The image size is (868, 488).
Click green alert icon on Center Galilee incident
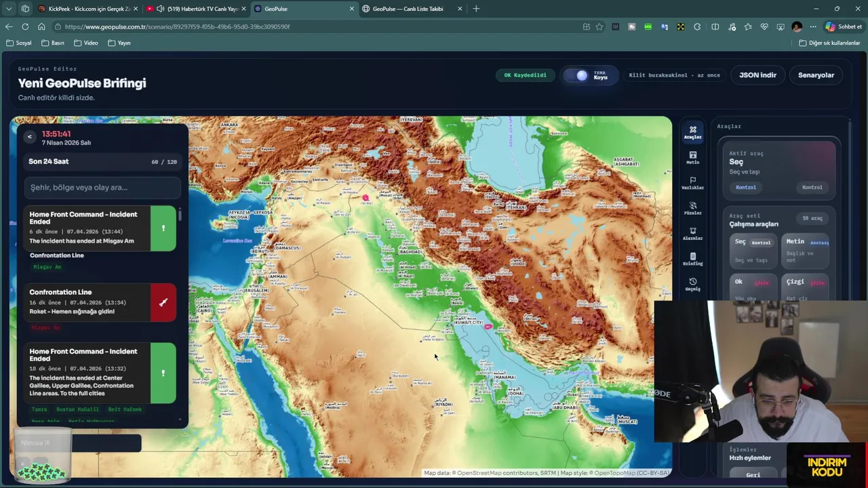point(163,373)
